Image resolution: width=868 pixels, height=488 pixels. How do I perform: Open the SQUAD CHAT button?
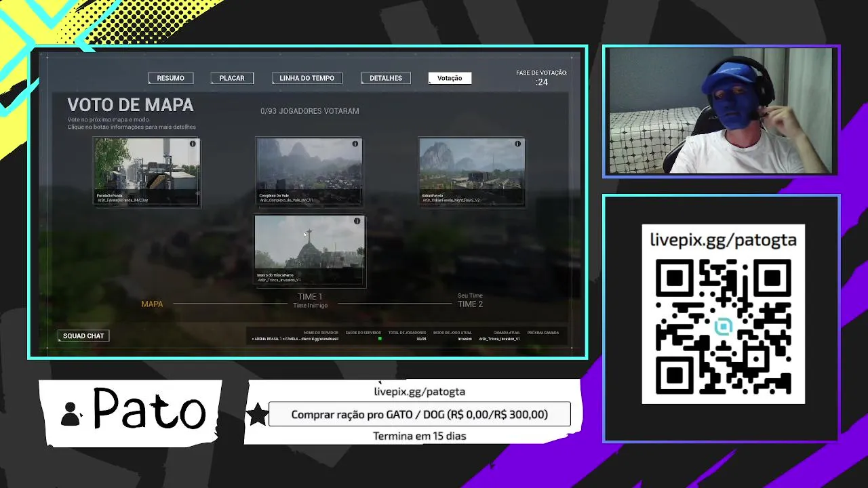click(83, 335)
